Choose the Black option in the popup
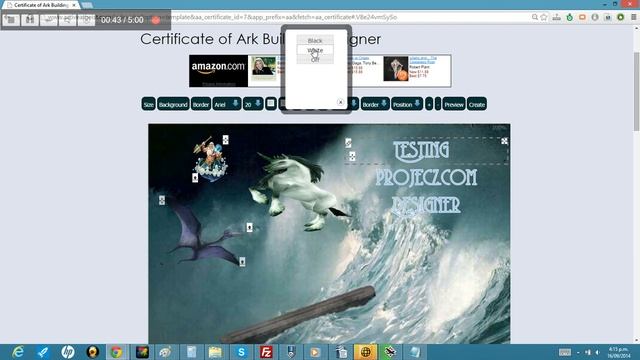The image size is (640, 360). point(315,40)
